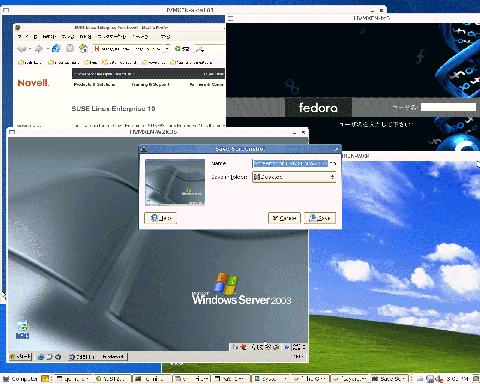Click the screenshot preview thumbnail
Viewport: 480px width, 384px height.
pos(175,182)
